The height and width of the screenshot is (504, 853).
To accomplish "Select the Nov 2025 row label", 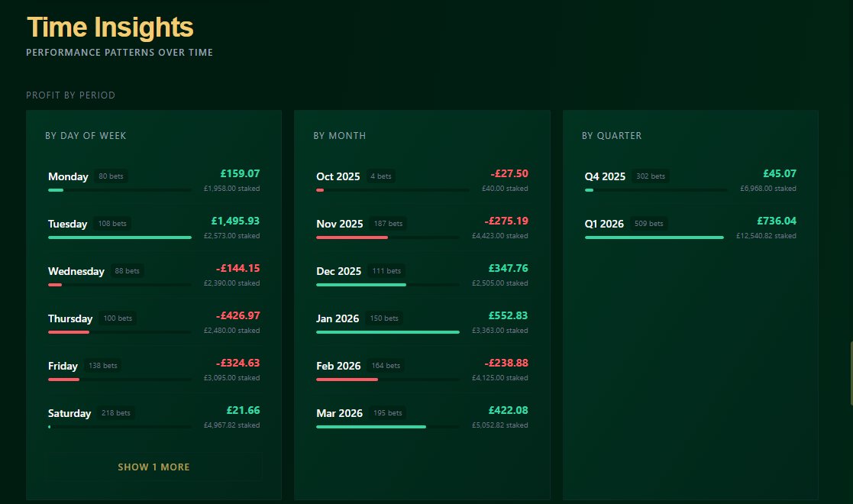I will pos(340,224).
